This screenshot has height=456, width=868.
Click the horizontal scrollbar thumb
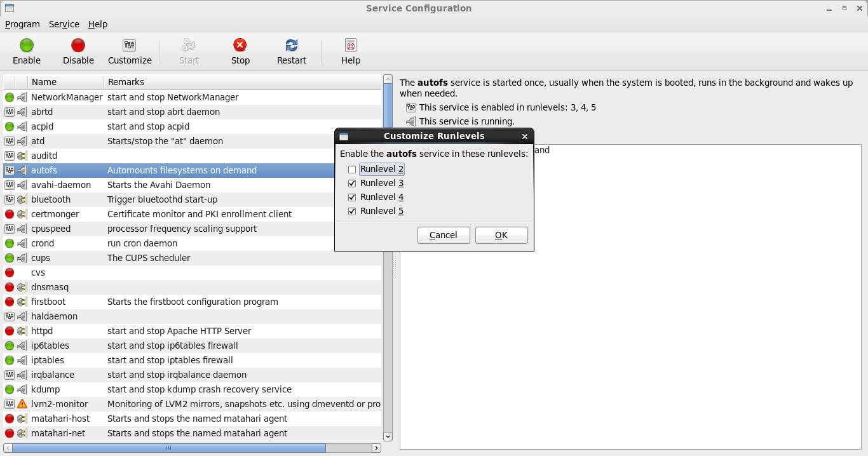[x=169, y=448]
